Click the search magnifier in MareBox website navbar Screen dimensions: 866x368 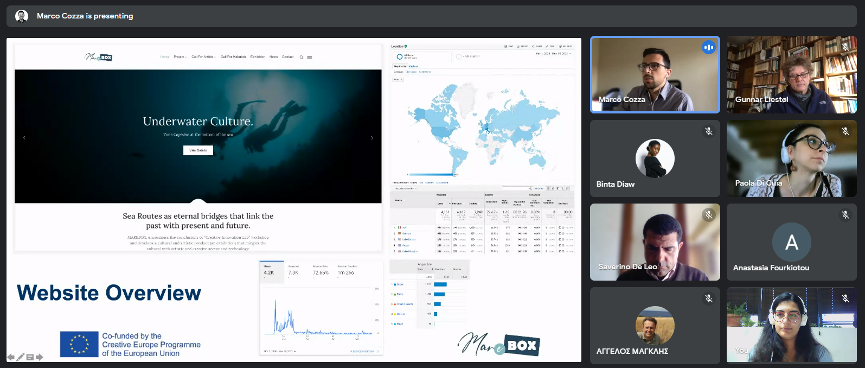301,57
